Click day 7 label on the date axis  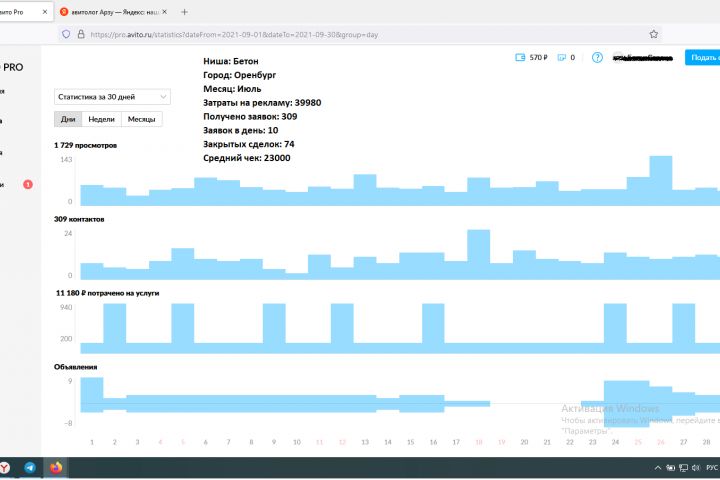point(228,442)
